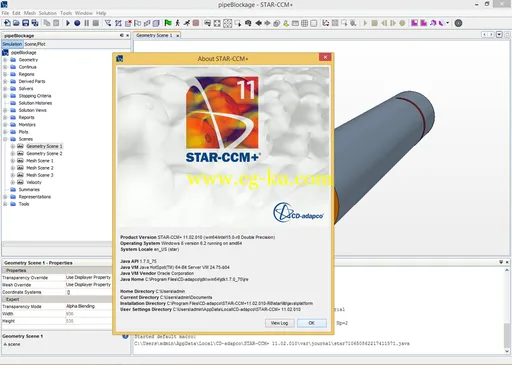512x365 pixels.
Task: Click the red Stop iterating square icon
Action: [196, 23]
